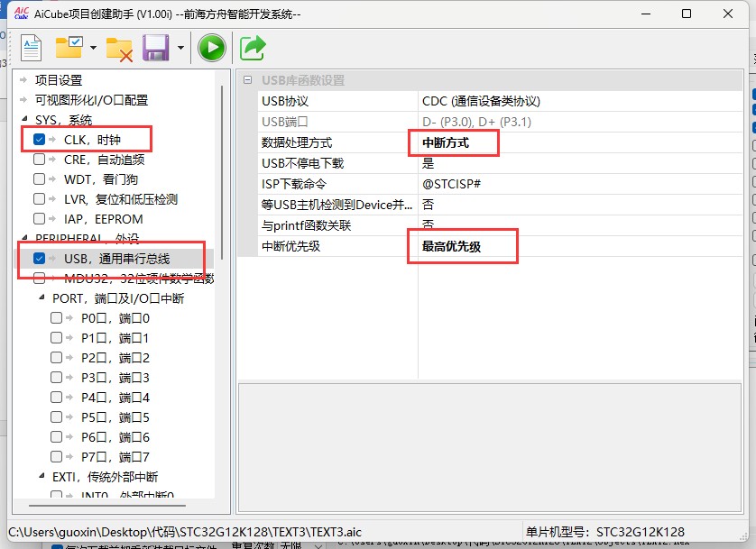Enable the P5口 checkbox
756x549 pixels.
57,417
